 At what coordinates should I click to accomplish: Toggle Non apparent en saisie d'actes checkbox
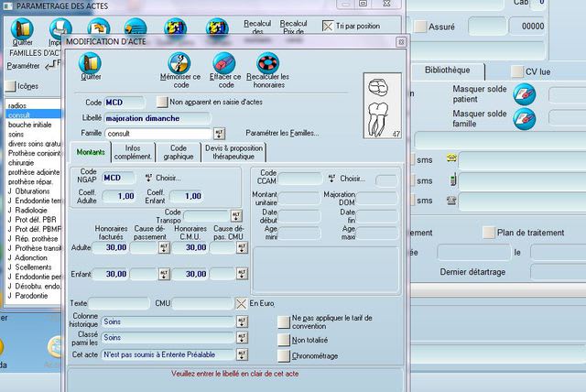pyautogui.click(x=163, y=103)
